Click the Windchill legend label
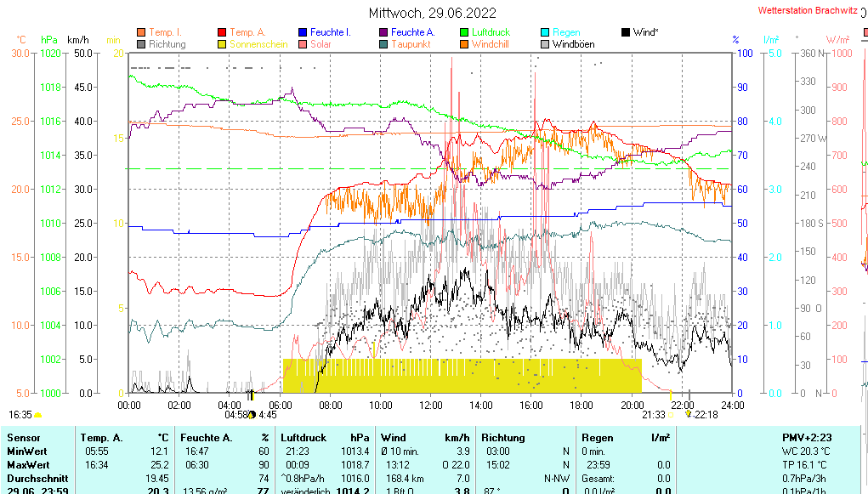This screenshot has height=494, width=868. 491,44
